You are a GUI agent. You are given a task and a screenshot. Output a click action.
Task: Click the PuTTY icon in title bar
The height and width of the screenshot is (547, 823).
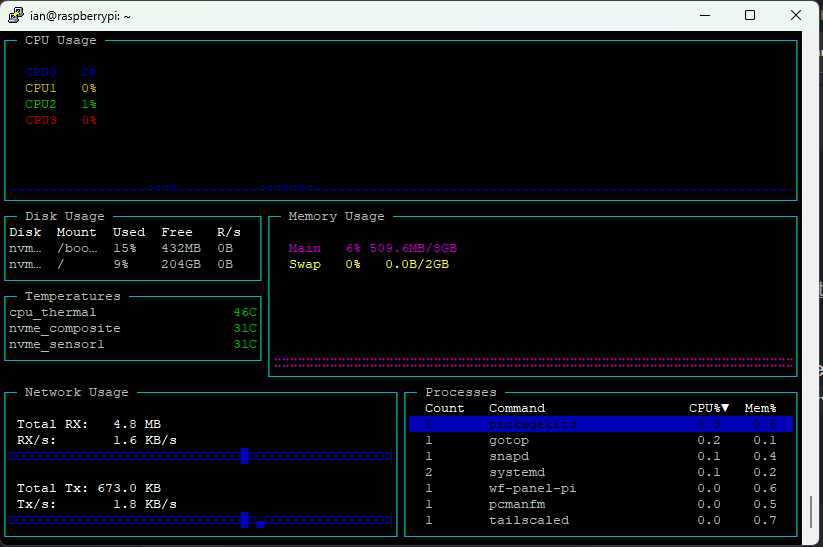coord(16,15)
